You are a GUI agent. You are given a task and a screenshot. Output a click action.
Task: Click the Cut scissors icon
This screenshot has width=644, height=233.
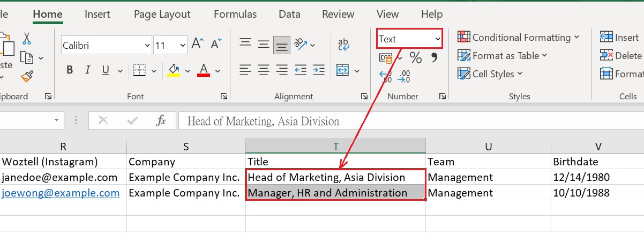tap(27, 39)
